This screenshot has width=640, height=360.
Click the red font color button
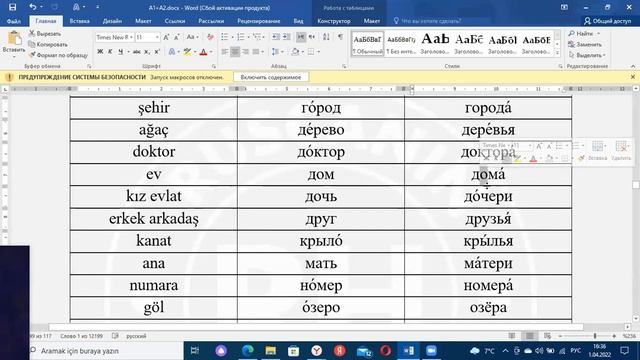tap(203, 52)
